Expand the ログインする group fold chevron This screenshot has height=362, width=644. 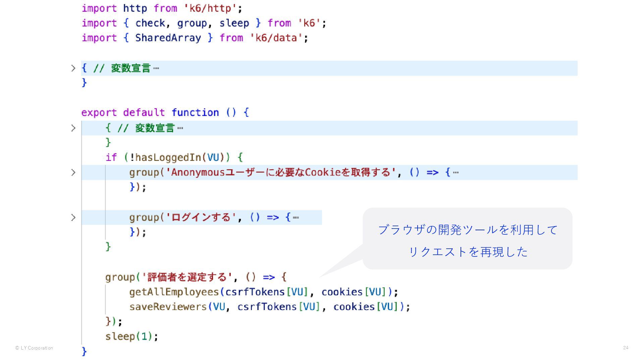click(x=73, y=218)
